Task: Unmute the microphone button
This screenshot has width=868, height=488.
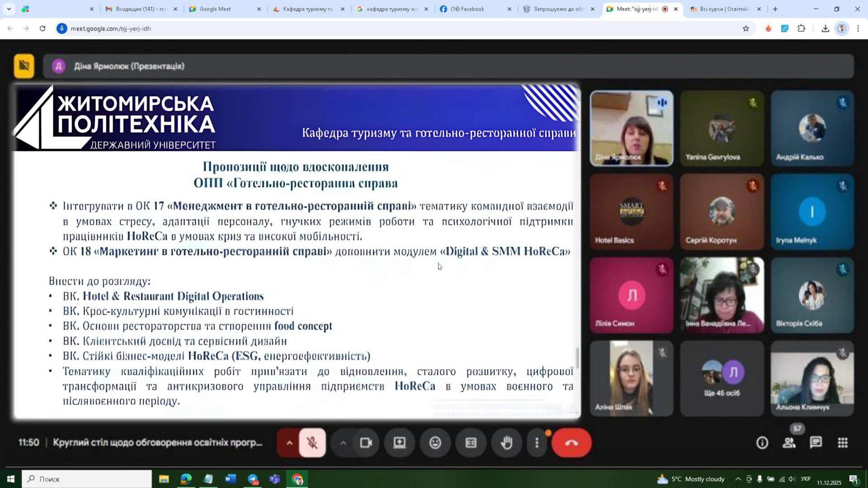Action: pos(312,443)
